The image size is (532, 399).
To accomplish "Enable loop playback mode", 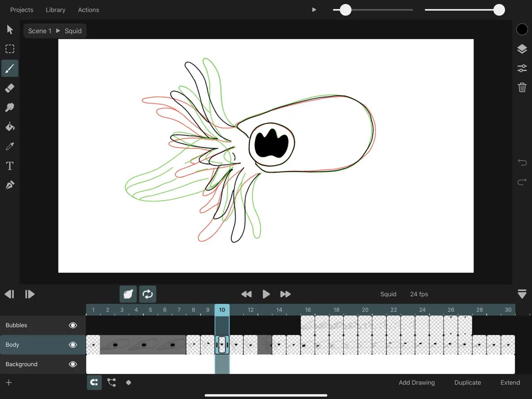I will tap(148, 294).
